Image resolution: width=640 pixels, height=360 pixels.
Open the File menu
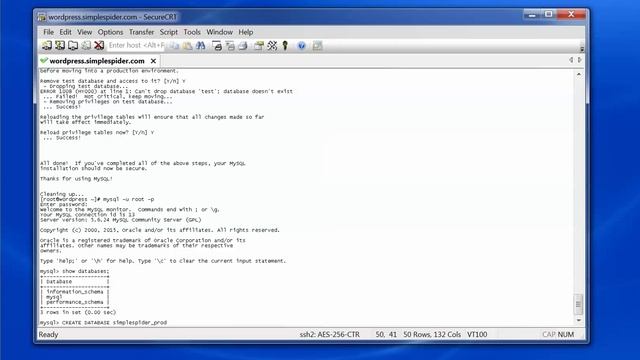tap(49, 32)
